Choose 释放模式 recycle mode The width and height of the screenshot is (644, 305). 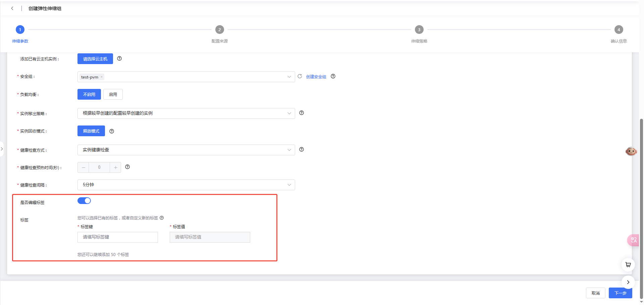click(91, 131)
